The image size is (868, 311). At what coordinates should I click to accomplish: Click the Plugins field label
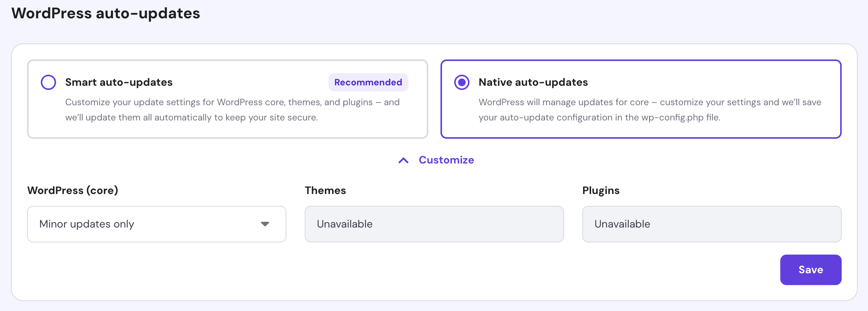[601, 191]
